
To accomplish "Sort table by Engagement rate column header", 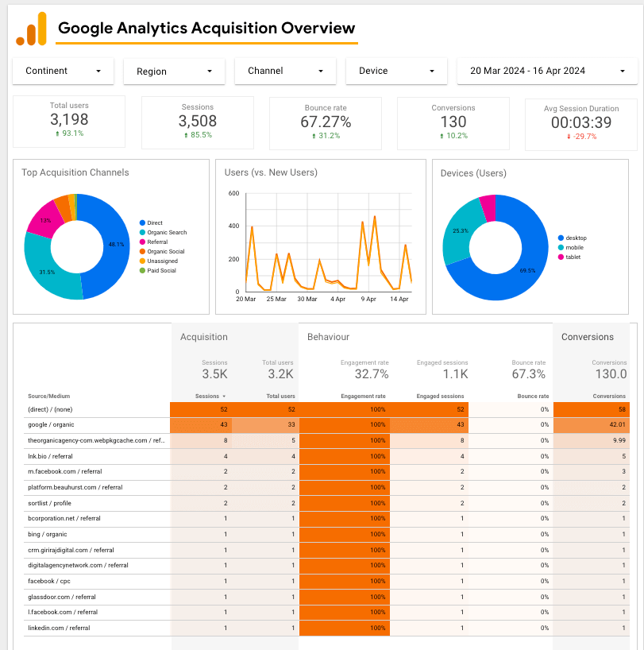I will pyautogui.click(x=363, y=397).
